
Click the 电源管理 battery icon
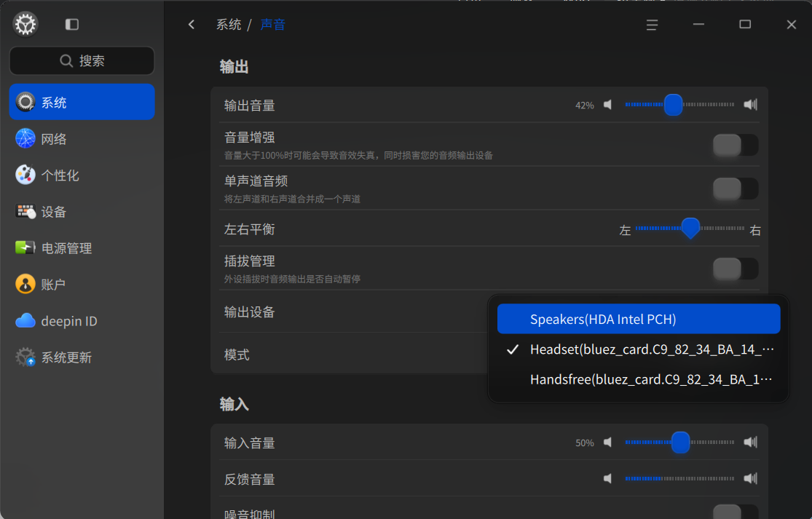click(x=25, y=247)
